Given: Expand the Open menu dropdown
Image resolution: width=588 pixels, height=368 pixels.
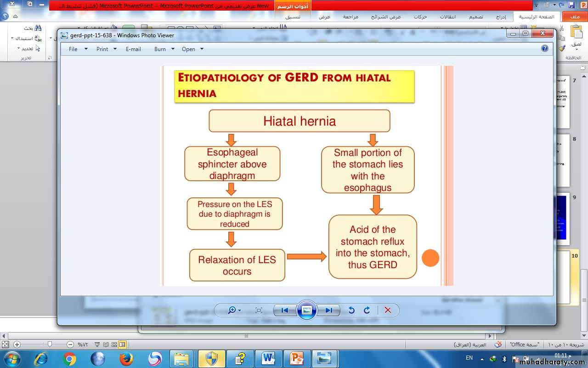Looking at the screenshot, I should pos(192,49).
